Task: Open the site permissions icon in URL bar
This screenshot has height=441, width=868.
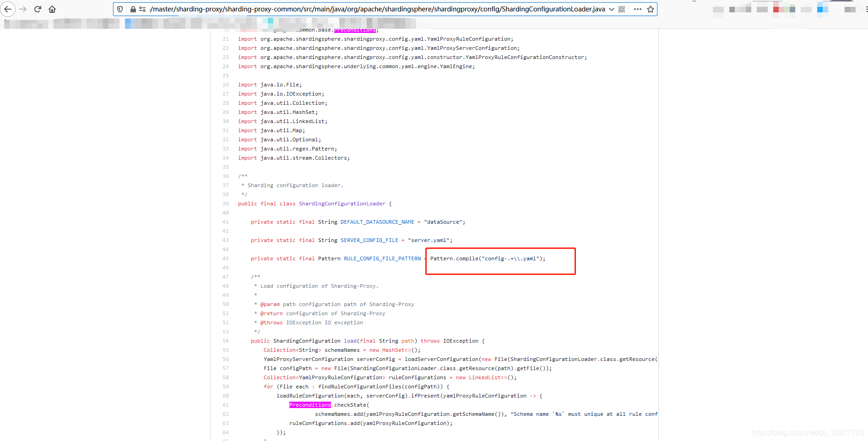Action: 142,9
